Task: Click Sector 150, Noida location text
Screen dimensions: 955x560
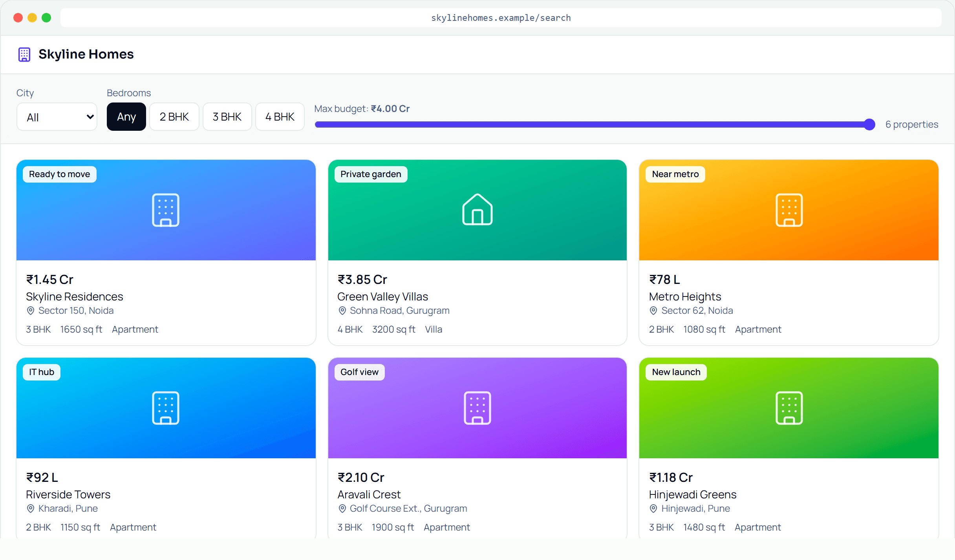Action: pyautogui.click(x=76, y=311)
